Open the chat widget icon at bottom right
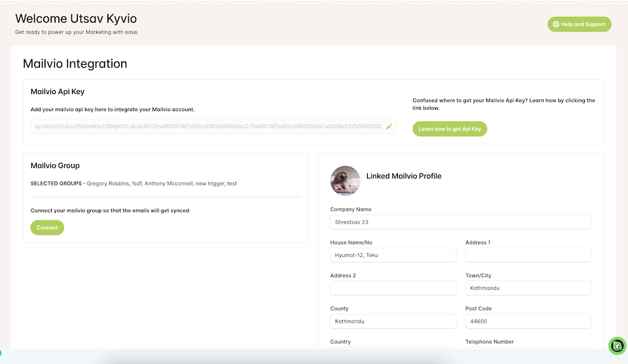This screenshot has height=364, width=628. (x=617, y=346)
